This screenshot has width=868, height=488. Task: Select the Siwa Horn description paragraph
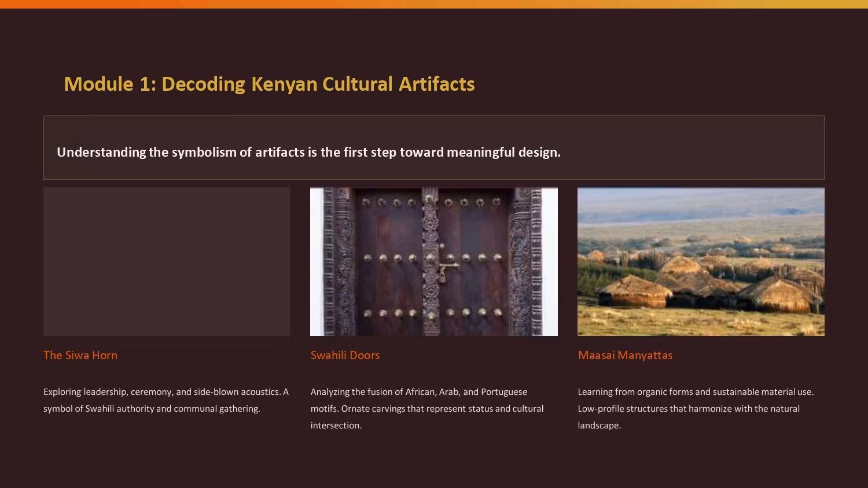coord(166,400)
